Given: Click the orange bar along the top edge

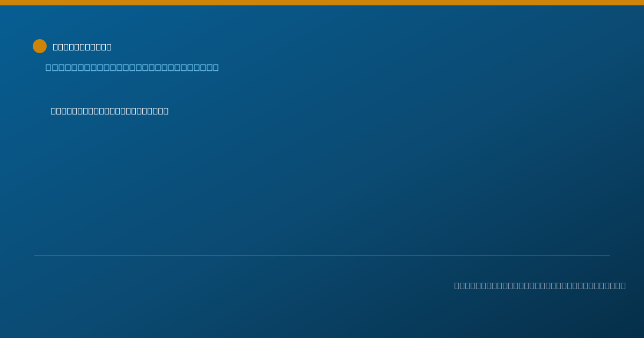Looking at the screenshot, I should pyautogui.click(x=322, y=3).
